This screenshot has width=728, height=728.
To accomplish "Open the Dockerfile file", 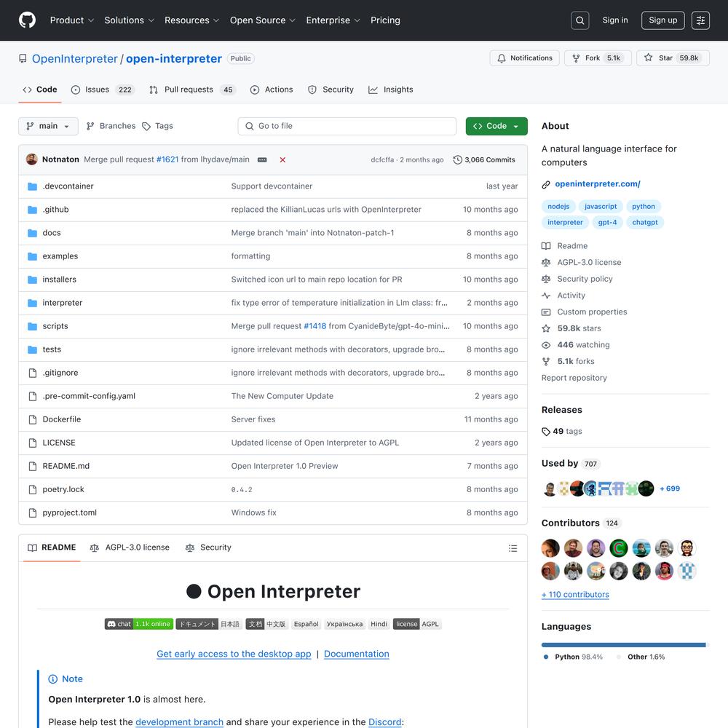I will click(x=62, y=419).
